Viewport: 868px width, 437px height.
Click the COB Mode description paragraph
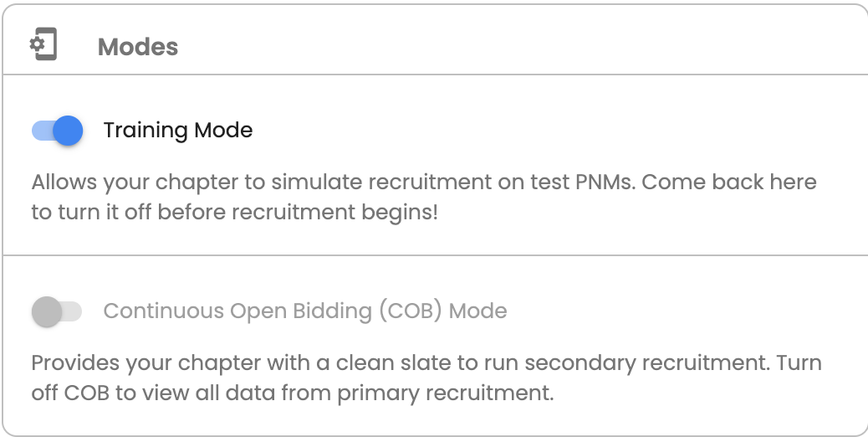pyautogui.click(x=426, y=378)
